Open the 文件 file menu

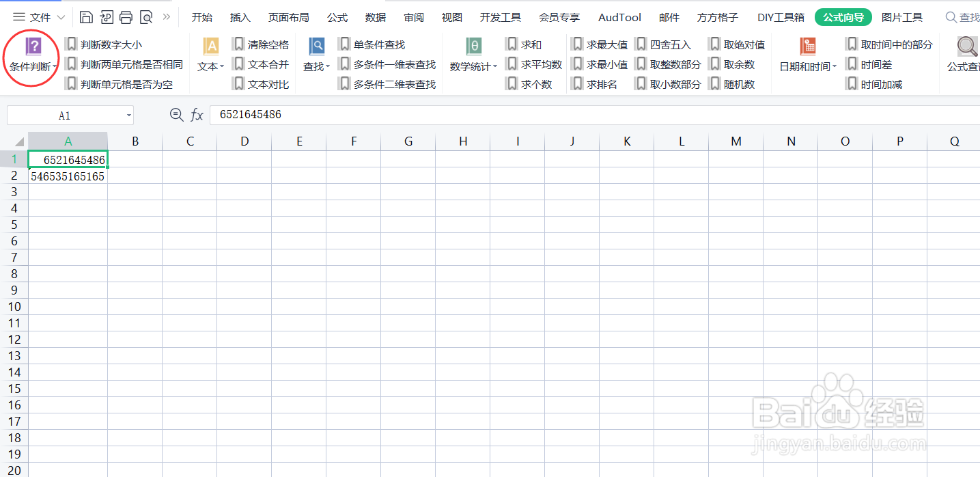tap(40, 17)
